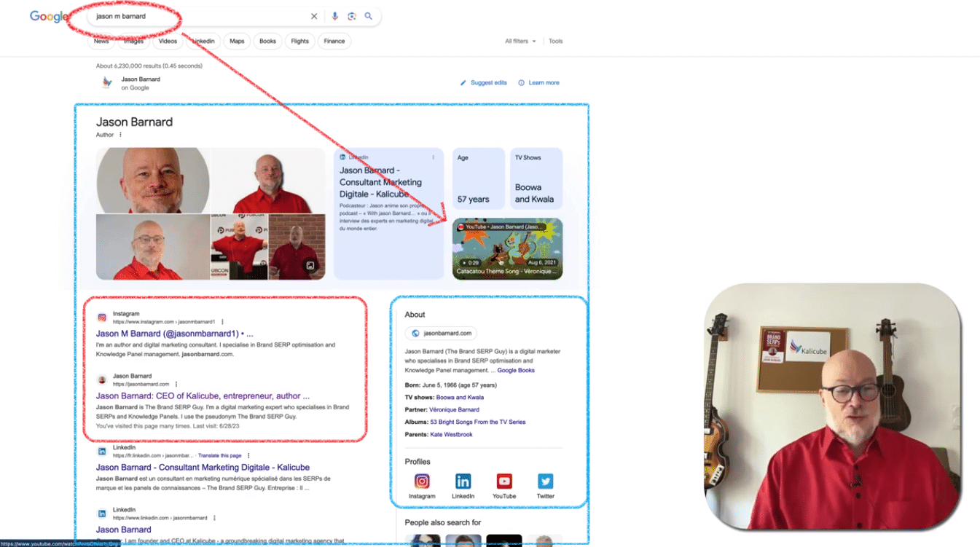The width and height of the screenshot is (980, 547).
Task: Open three-dot menu beside jasonbarnard.com URL
Action: [x=176, y=384]
